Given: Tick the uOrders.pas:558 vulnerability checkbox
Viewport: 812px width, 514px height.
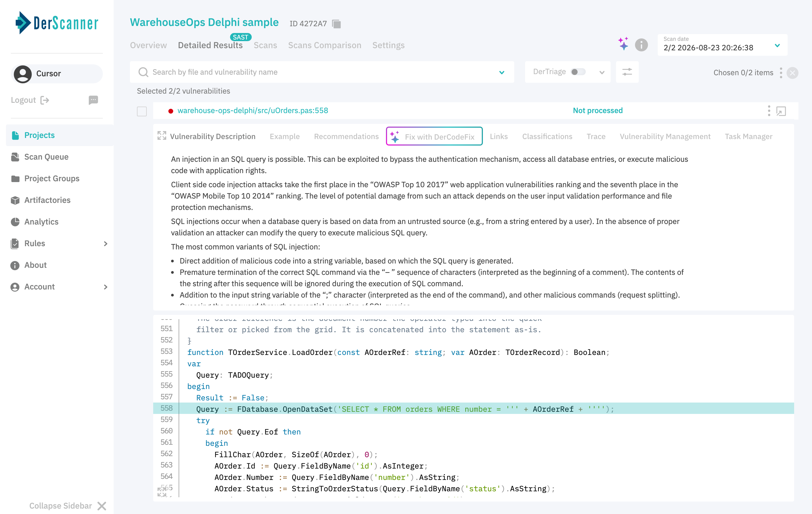Looking at the screenshot, I should pos(142,111).
